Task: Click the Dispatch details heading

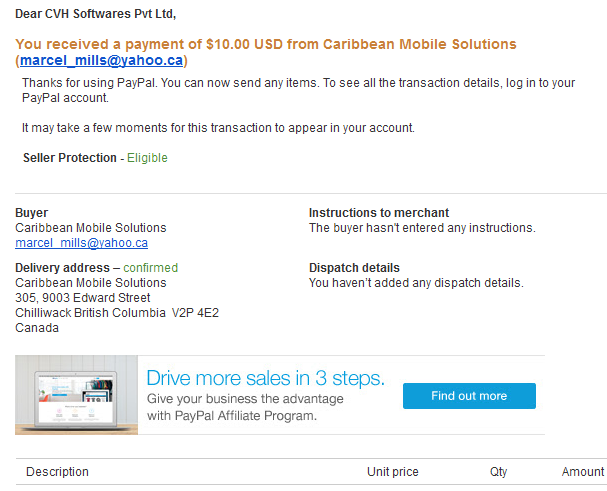Action: 354,268
